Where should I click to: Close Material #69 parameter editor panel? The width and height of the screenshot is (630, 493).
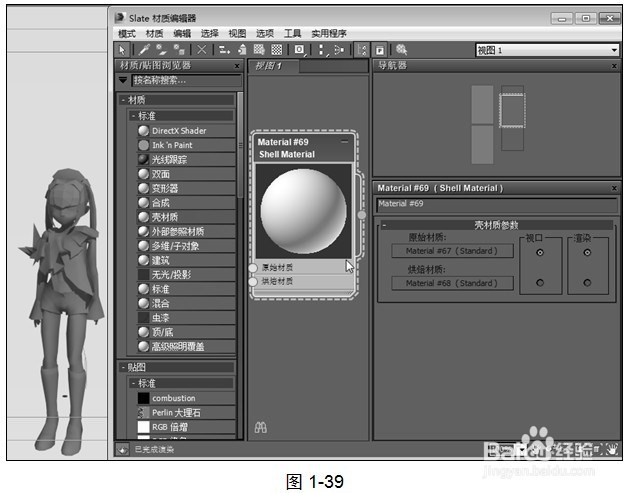pos(614,188)
